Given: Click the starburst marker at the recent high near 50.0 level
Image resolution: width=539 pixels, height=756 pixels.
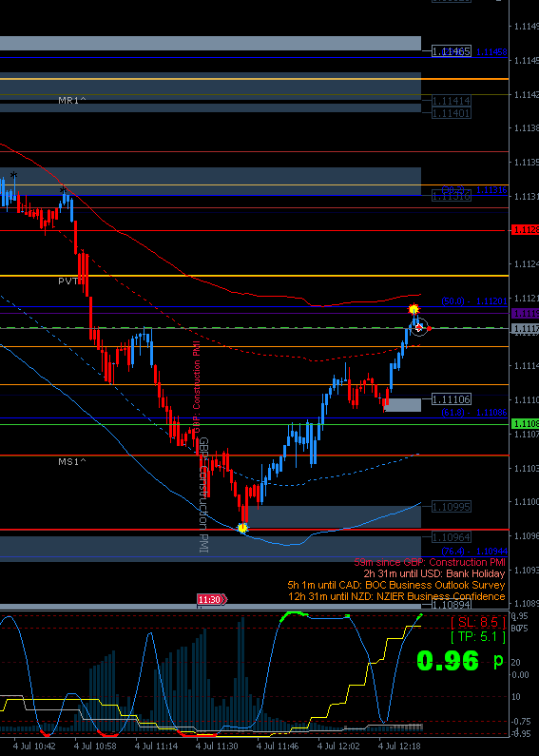Looking at the screenshot, I should tap(414, 308).
